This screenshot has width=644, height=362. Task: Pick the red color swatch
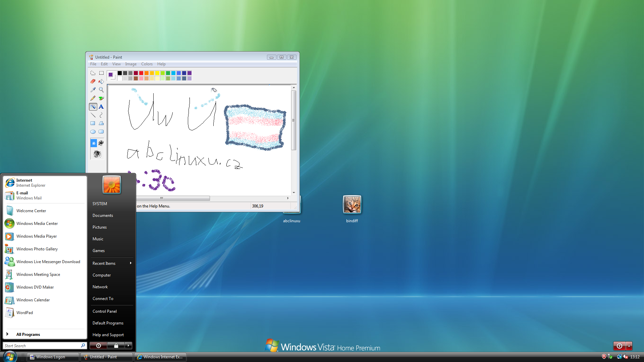point(141,73)
